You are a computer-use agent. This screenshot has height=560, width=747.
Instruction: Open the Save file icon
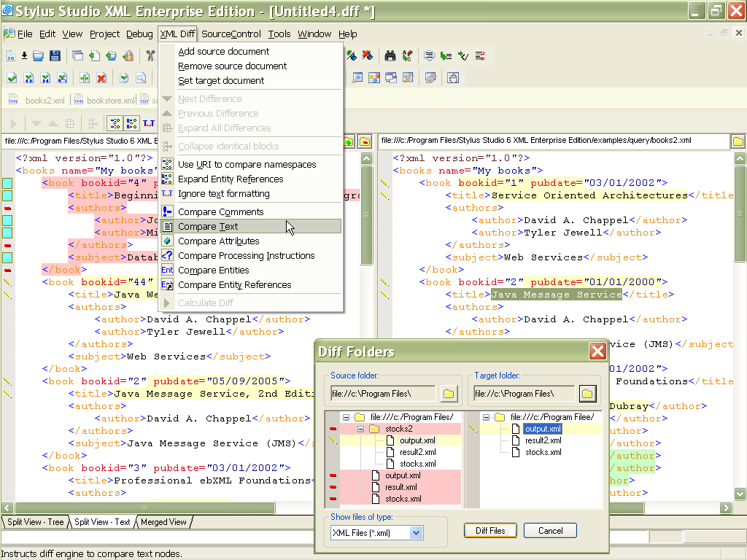point(55,56)
